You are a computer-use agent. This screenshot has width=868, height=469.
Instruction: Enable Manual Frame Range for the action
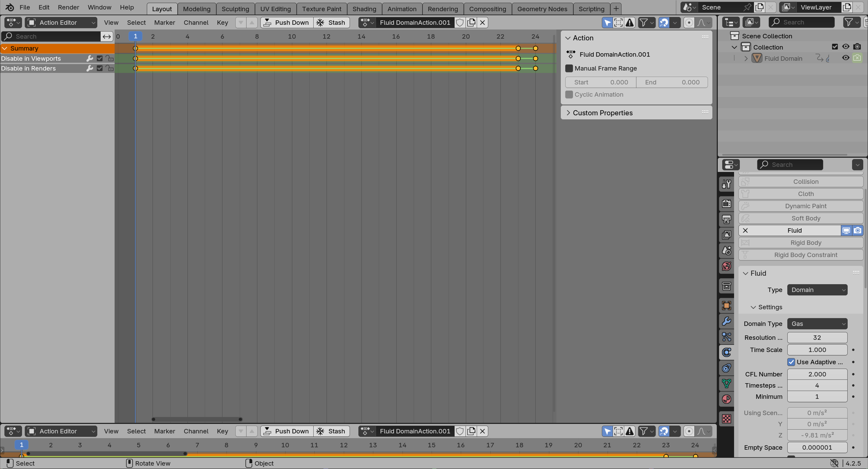[x=569, y=68]
